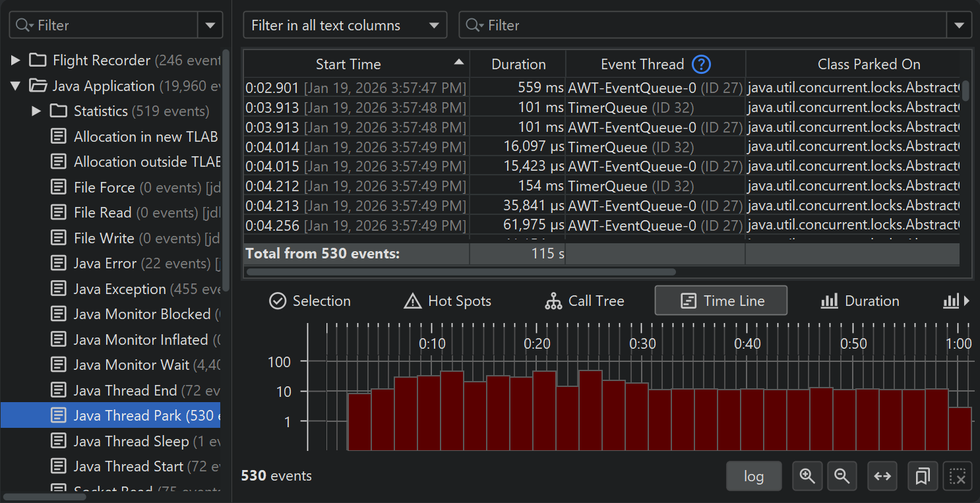Sort the table by Duration column
This screenshot has height=503, width=980.
pyautogui.click(x=518, y=65)
